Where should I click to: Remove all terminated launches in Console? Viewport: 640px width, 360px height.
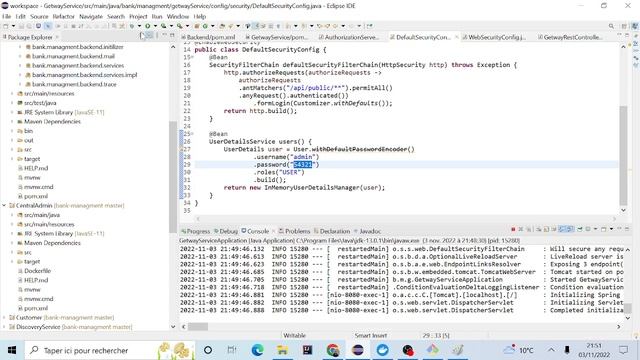pos(529,229)
